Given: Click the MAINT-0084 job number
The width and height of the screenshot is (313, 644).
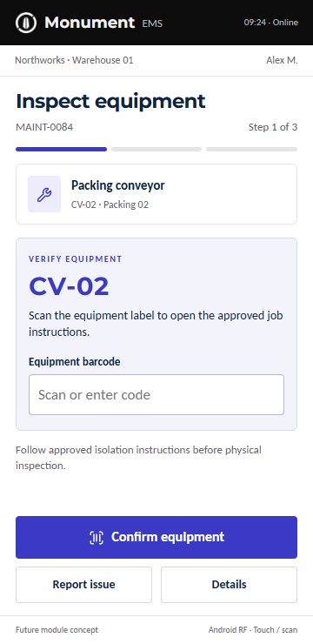Looking at the screenshot, I should pos(44,127).
